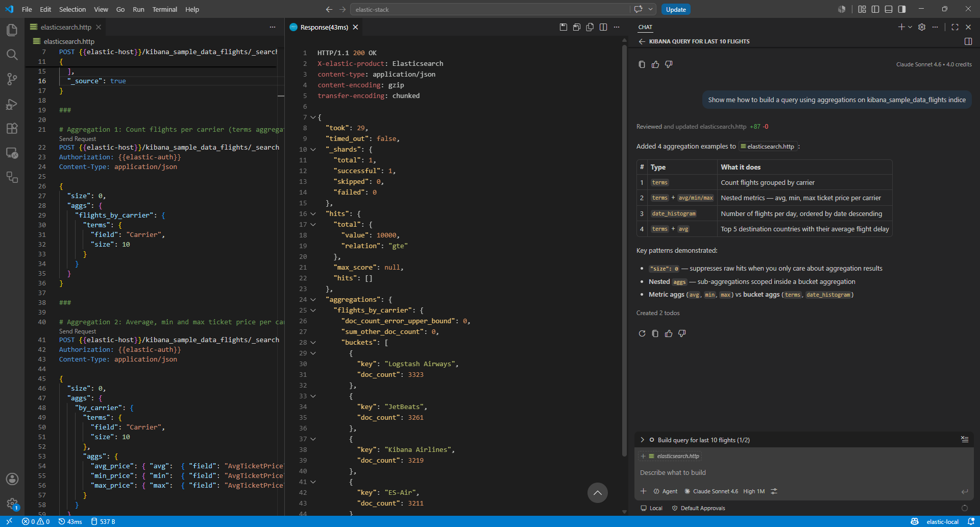Collapse the _shards object at line 10
The height and width of the screenshot is (527, 980).
[313, 150]
